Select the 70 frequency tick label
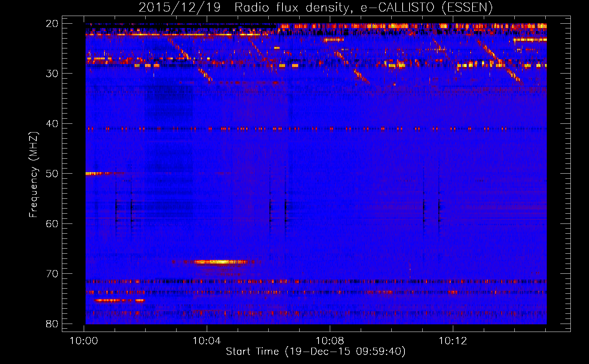The height and width of the screenshot is (364, 589). click(52, 274)
